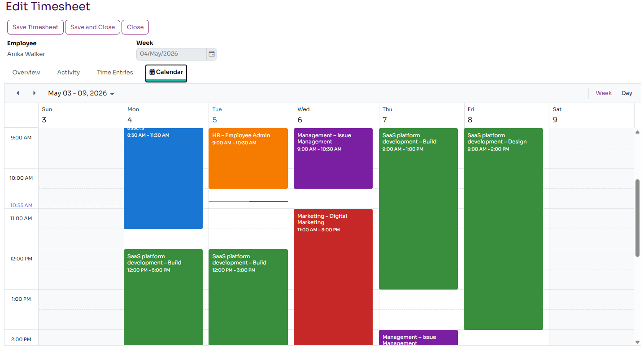Switch calendar to Day view

627,93
